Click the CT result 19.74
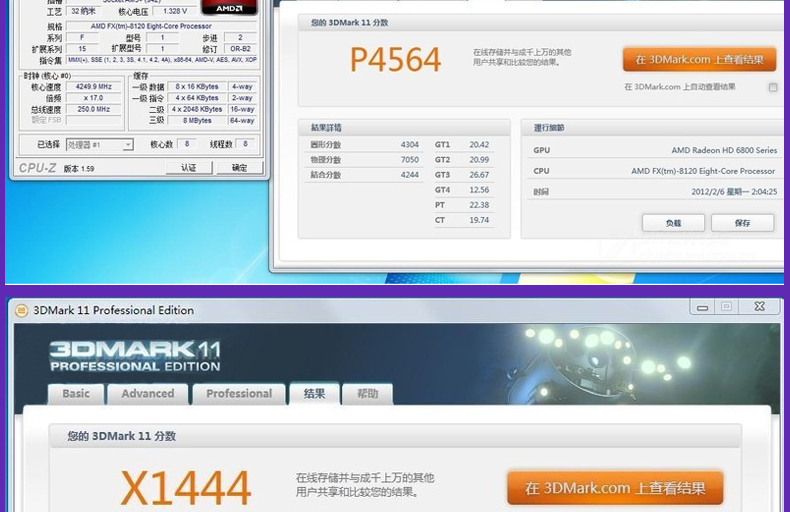 [x=479, y=220]
